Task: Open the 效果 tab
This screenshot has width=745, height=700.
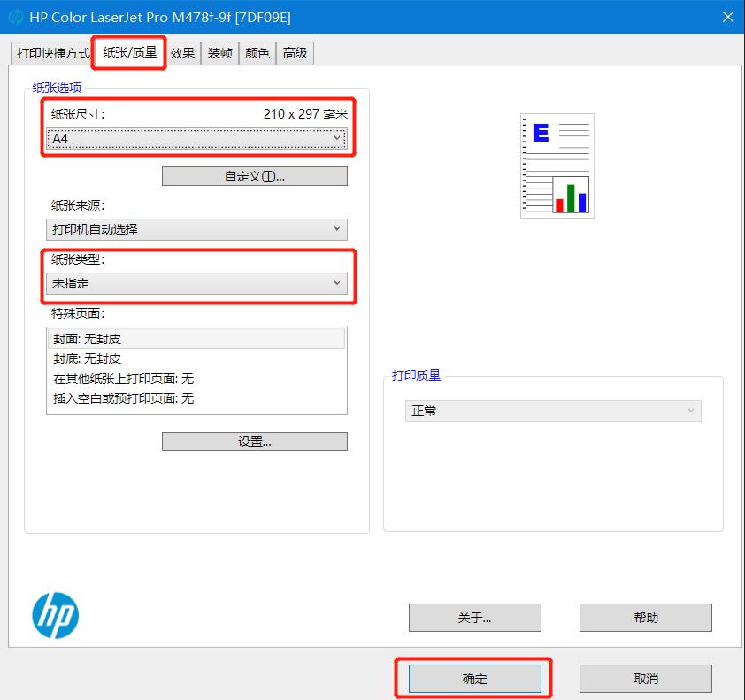Action: click(182, 53)
